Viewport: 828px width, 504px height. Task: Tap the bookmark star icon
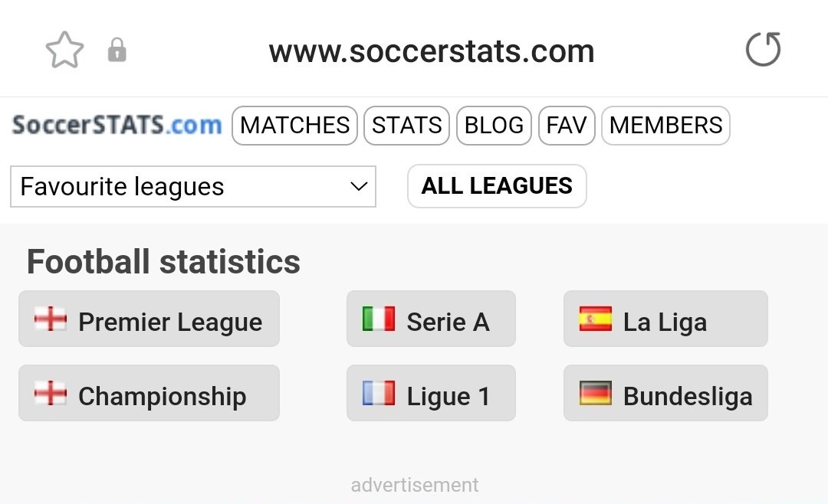(x=64, y=51)
